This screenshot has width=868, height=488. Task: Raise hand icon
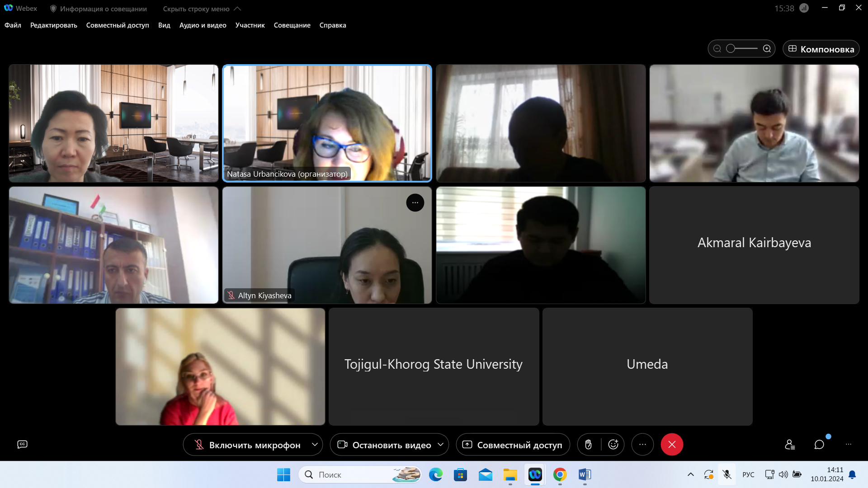pyautogui.click(x=588, y=445)
